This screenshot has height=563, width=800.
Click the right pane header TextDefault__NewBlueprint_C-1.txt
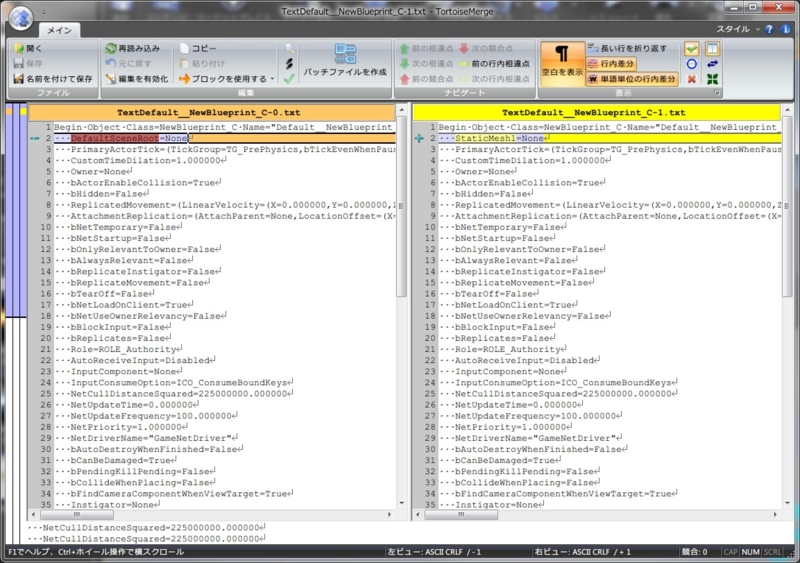pos(596,112)
